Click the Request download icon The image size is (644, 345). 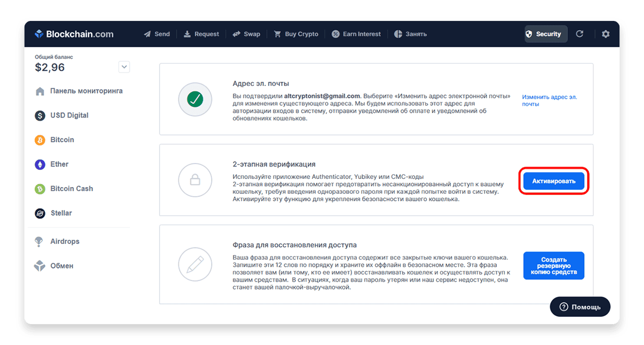(x=187, y=34)
